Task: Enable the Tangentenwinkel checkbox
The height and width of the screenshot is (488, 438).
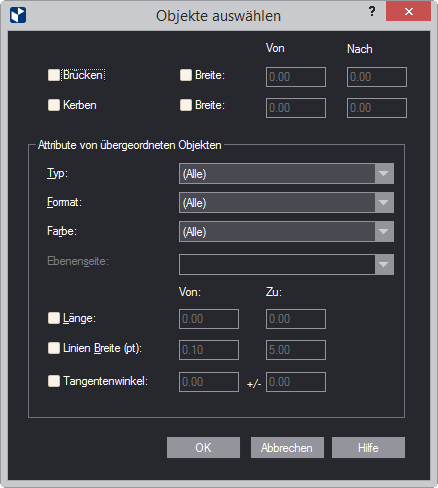Action: (x=54, y=381)
